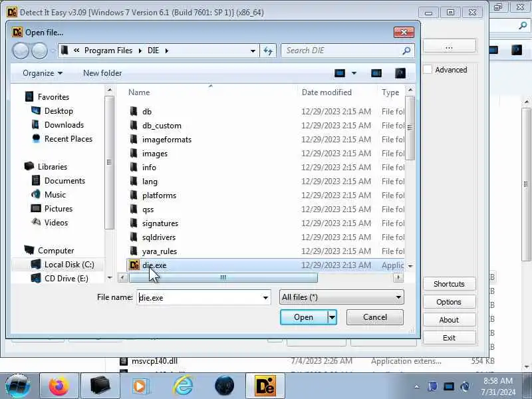Screen dimensions: 532x399
Task: Open Recent Places in sidebar
Action: 68,139
